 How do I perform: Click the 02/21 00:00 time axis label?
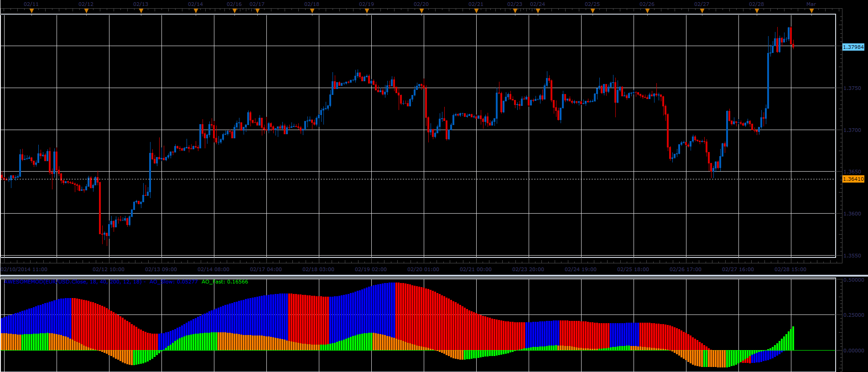(x=476, y=269)
